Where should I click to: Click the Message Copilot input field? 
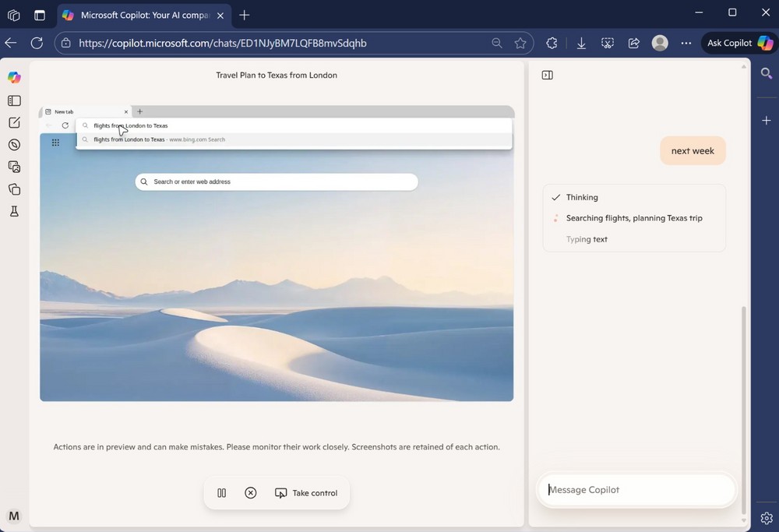tap(636, 490)
